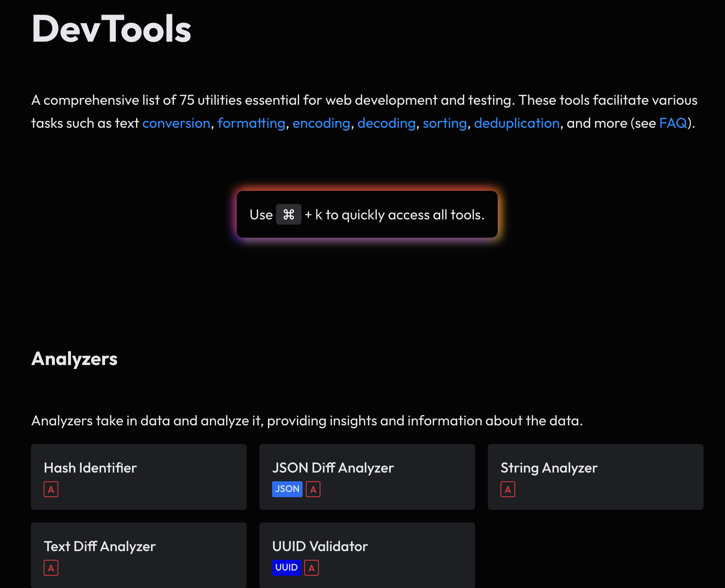Open the Hash Identifier tool card
Image resolution: width=725 pixels, height=588 pixels.
139,477
